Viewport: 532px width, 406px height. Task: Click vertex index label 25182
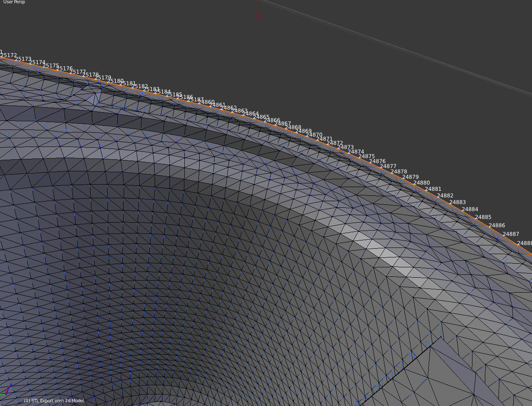point(140,86)
